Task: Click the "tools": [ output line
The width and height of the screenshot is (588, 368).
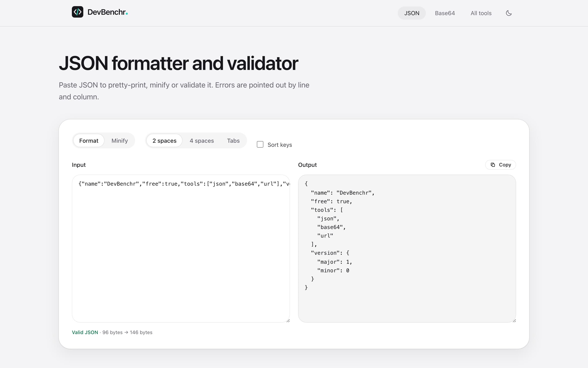Action: pyautogui.click(x=327, y=210)
